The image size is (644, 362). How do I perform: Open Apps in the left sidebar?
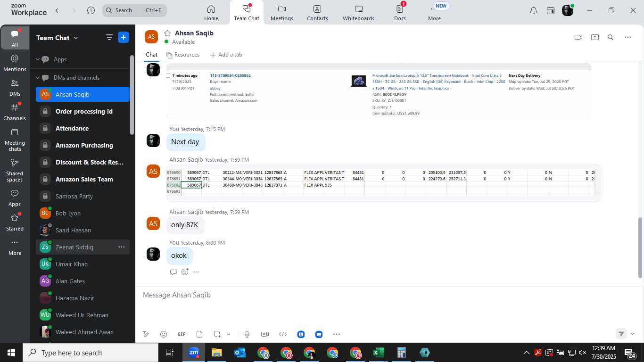(15, 198)
